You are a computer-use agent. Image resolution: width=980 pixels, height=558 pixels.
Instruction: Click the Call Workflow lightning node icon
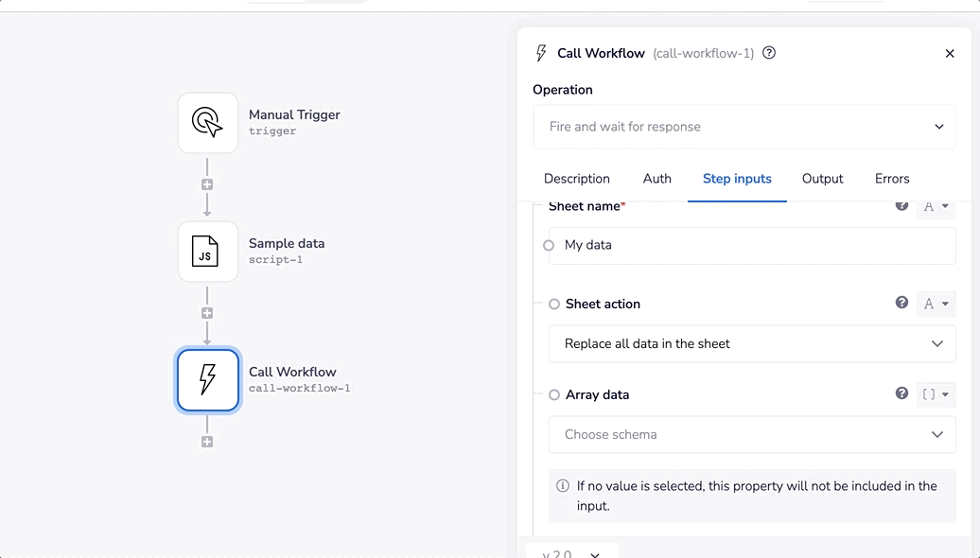click(208, 380)
